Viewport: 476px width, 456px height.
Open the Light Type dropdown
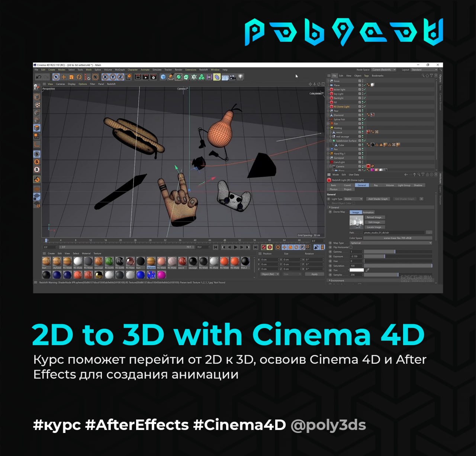coord(353,199)
